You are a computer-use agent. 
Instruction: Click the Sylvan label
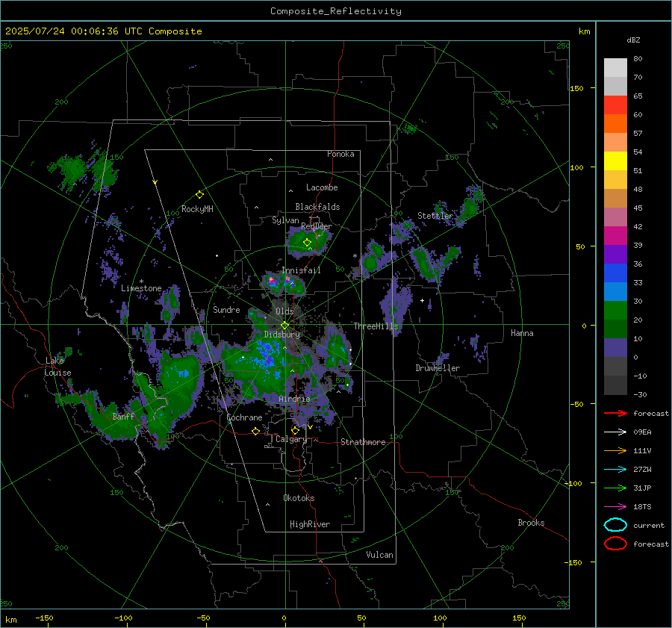tap(285, 220)
